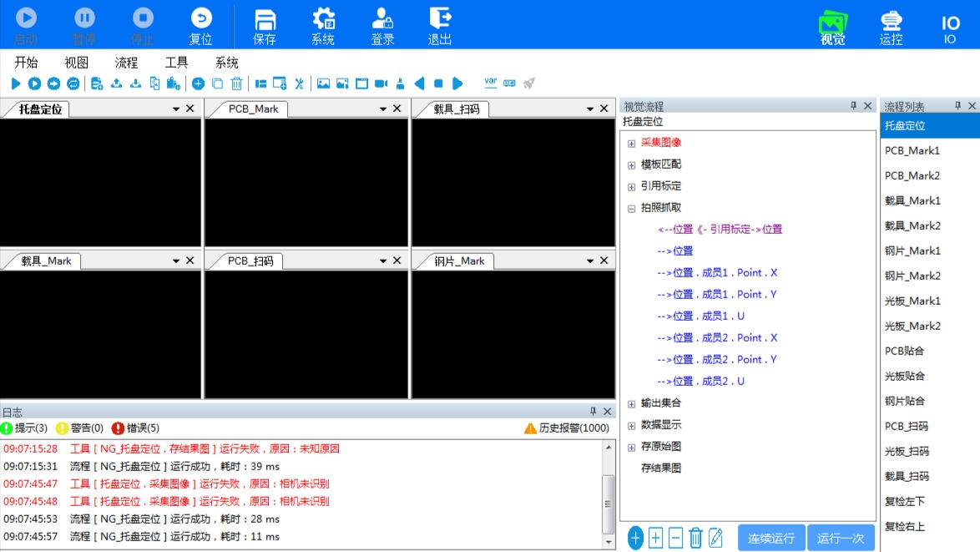Image resolution: width=980 pixels, height=552 pixels.
Task: Open the 视图 menu
Action: [76, 63]
